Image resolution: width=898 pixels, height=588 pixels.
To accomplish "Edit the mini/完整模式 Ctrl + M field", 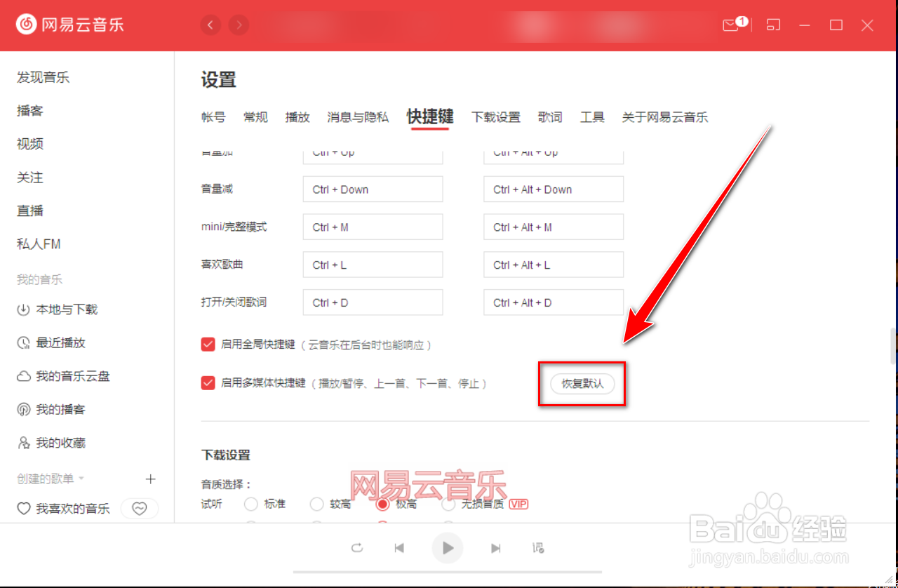I will click(373, 227).
